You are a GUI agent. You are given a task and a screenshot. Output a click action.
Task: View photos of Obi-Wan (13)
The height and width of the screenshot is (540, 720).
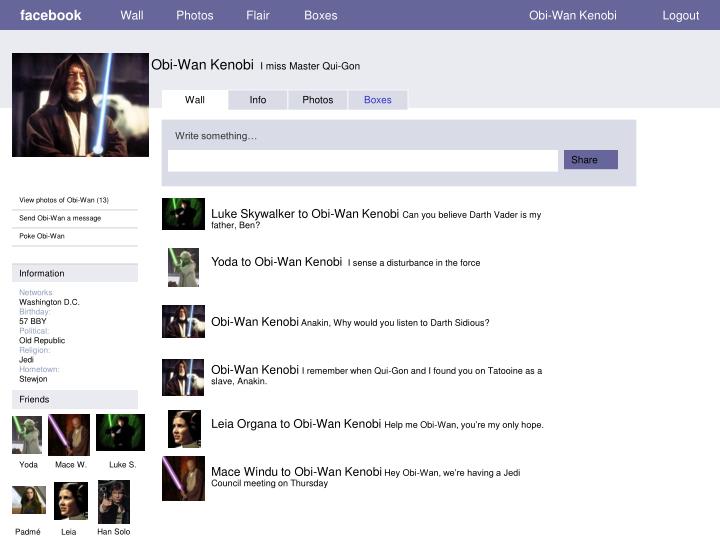point(64,200)
